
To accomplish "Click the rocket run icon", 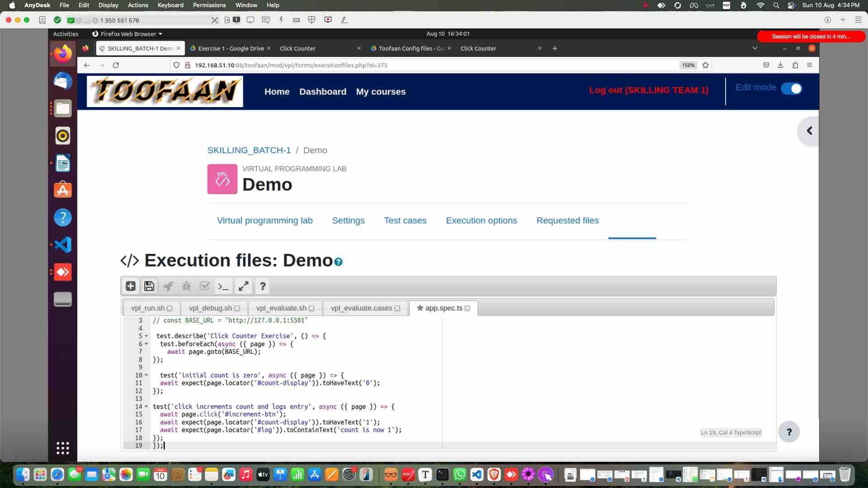I will coord(168,286).
